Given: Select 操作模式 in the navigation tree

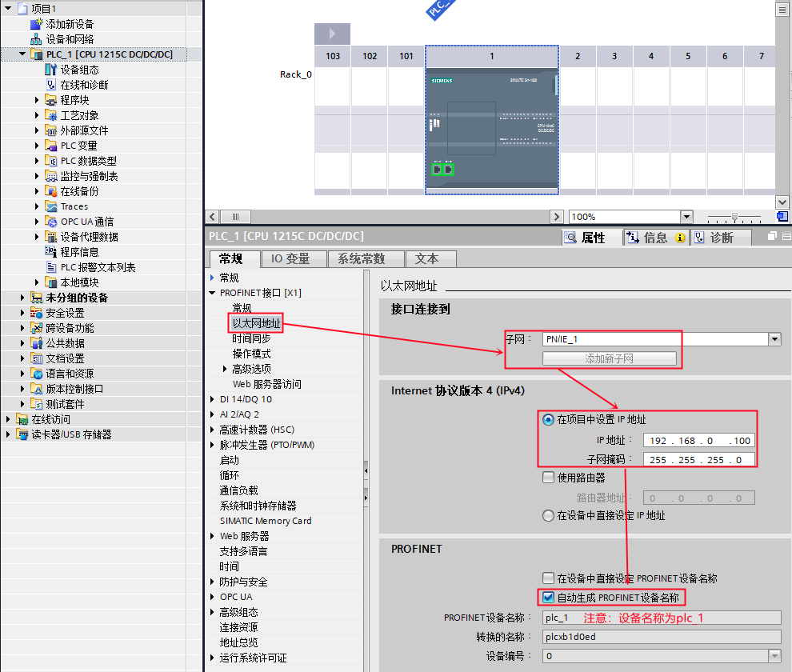Looking at the screenshot, I should point(251,354).
